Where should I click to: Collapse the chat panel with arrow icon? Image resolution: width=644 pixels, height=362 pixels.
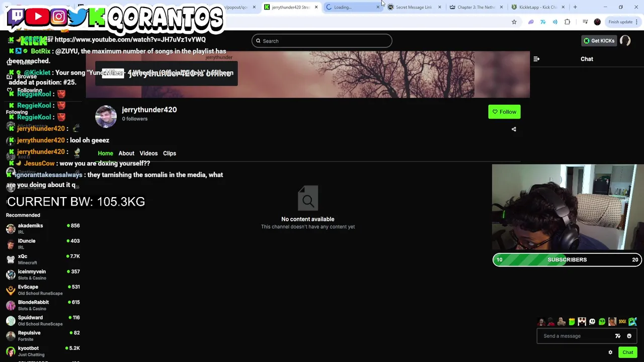536,59
